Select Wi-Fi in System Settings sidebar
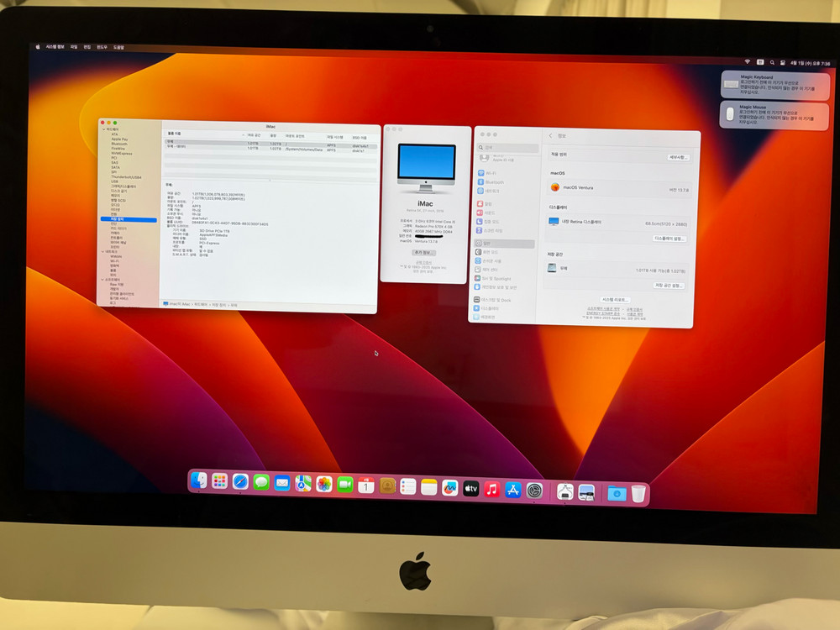 point(491,172)
